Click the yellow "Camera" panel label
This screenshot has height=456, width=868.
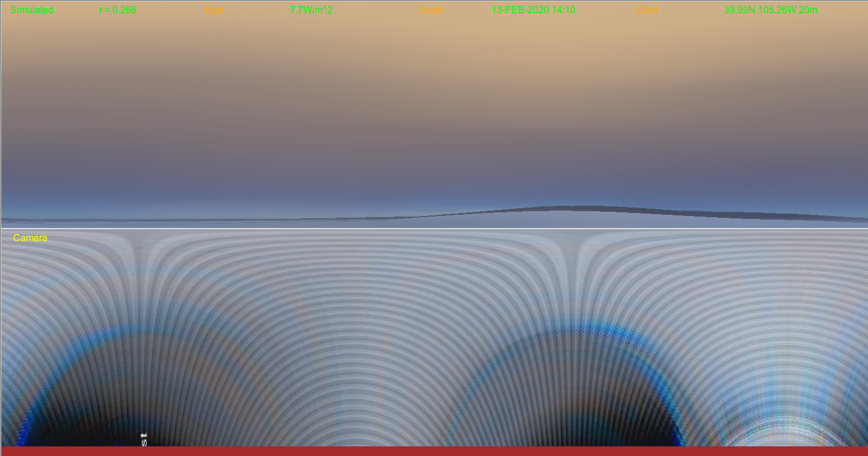tap(30, 238)
